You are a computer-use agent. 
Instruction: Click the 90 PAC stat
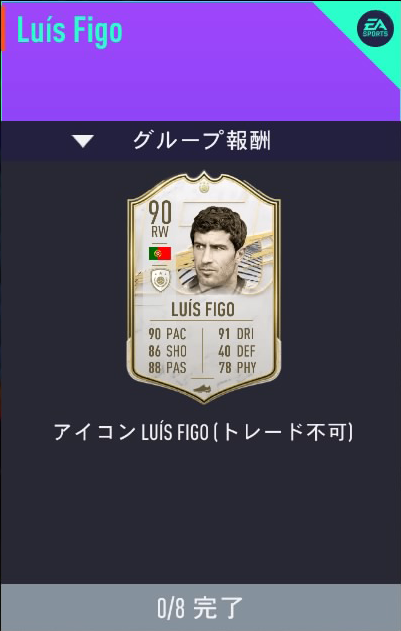tap(167, 334)
